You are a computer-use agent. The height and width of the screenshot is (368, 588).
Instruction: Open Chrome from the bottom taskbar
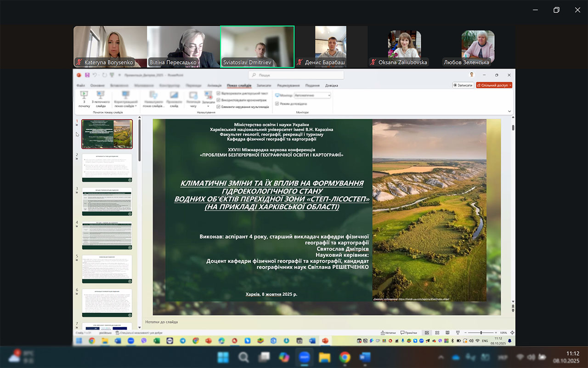tap(345, 357)
